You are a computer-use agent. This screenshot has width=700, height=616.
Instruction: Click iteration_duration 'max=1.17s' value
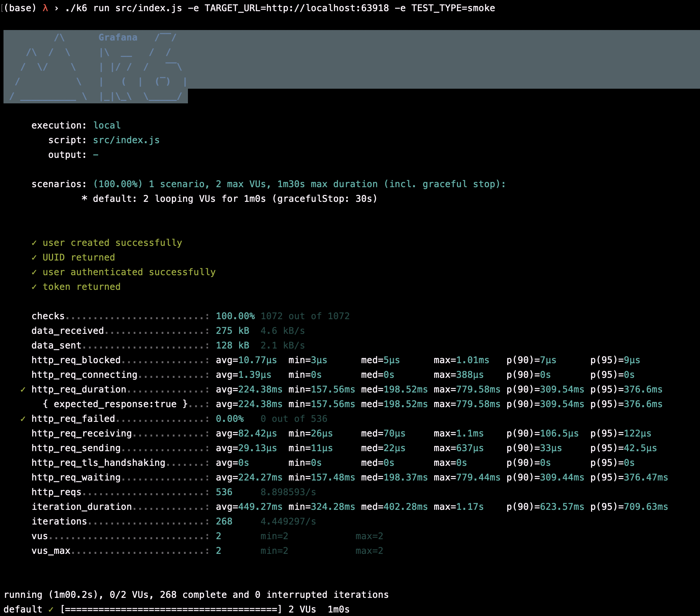459,507
